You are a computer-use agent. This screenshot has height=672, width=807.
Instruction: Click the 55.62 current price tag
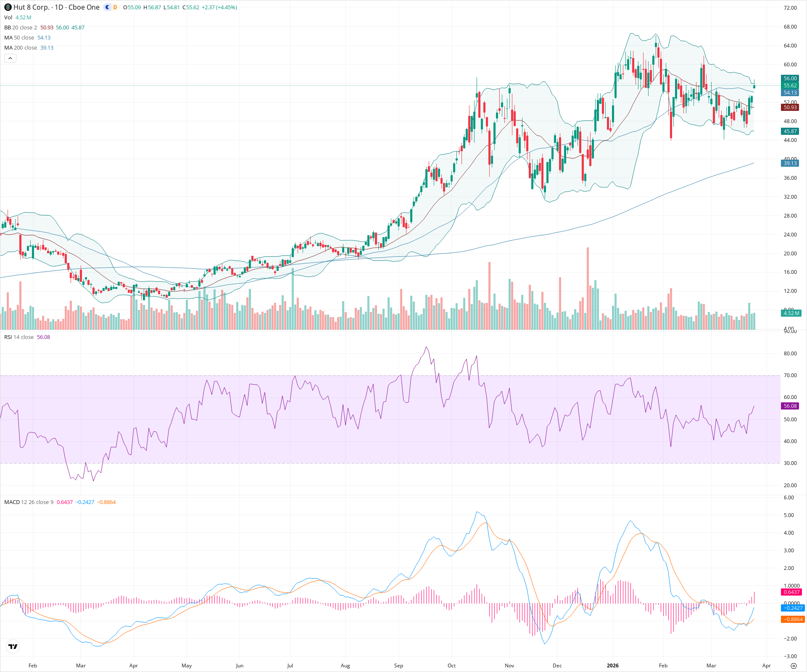[x=790, y=85]
